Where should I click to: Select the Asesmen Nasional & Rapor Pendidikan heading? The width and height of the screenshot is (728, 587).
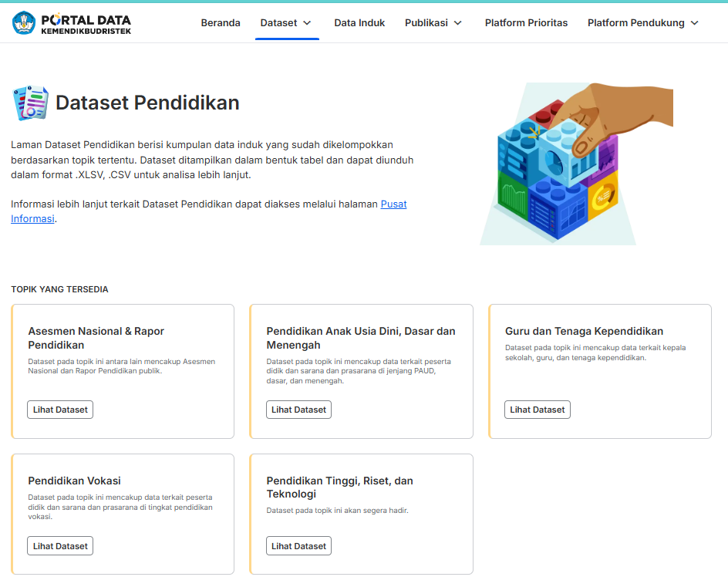(96, 338)
